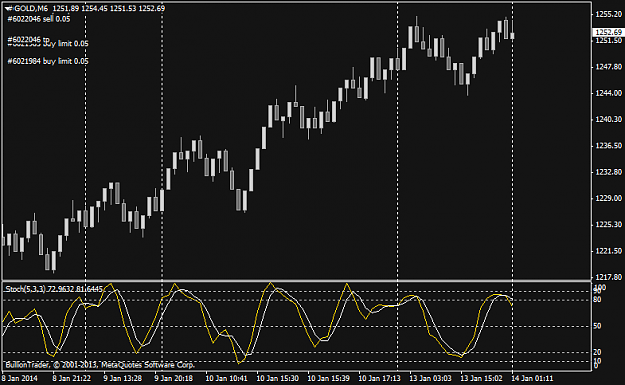This screenshot has height=385, width=625.
Task: Click the OHLC values 1251.89 1254.45 1251.53 1252.69
Action: point(109,8)
